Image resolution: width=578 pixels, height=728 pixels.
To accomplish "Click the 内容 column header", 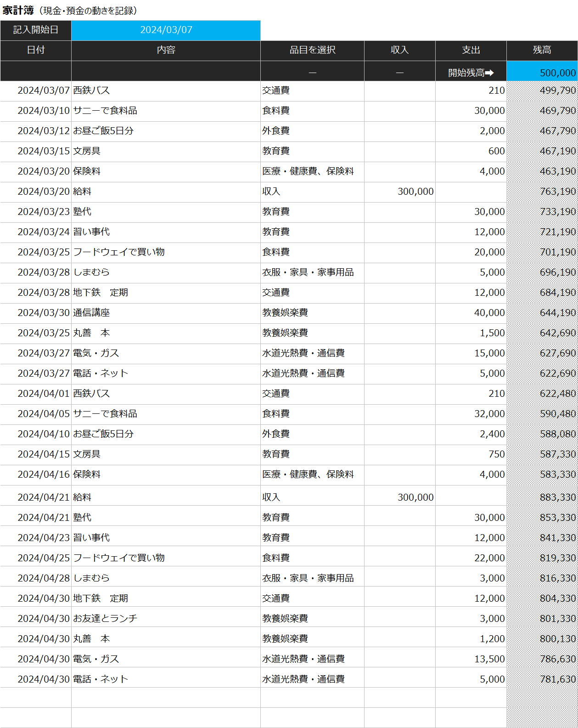I will 166,51.
